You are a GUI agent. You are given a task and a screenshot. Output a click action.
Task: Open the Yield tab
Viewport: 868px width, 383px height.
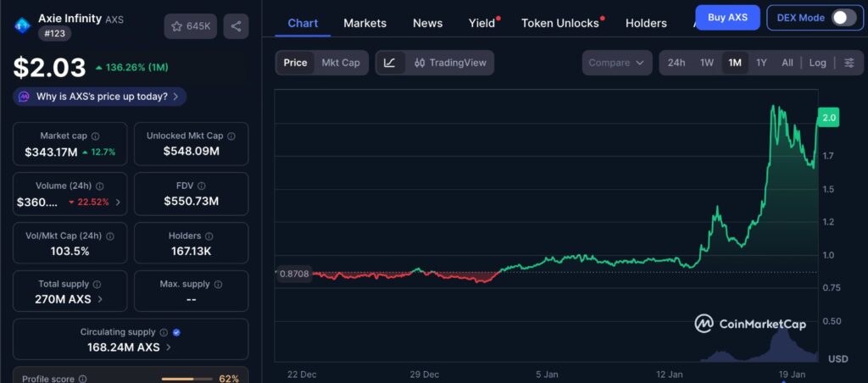point(481,23)
